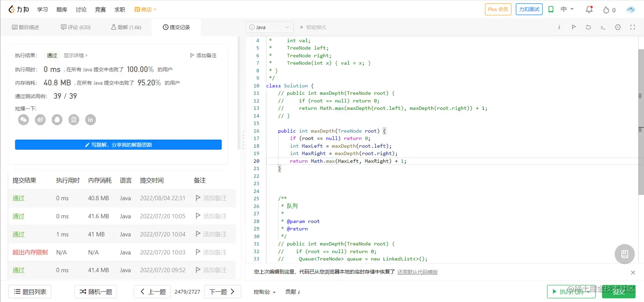Add note for 2022/07/20 10:03 submission
This screenshot has width=644, height=302.
[211, 252]
